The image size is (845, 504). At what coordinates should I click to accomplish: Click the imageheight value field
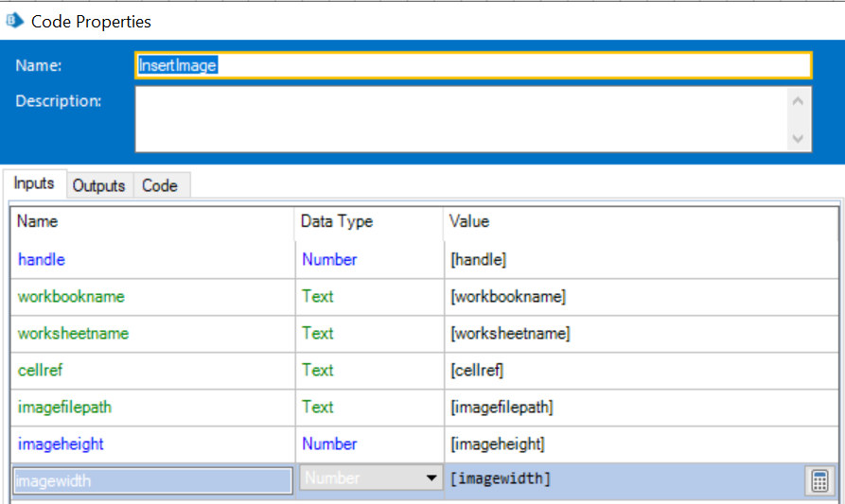[625, 443]
